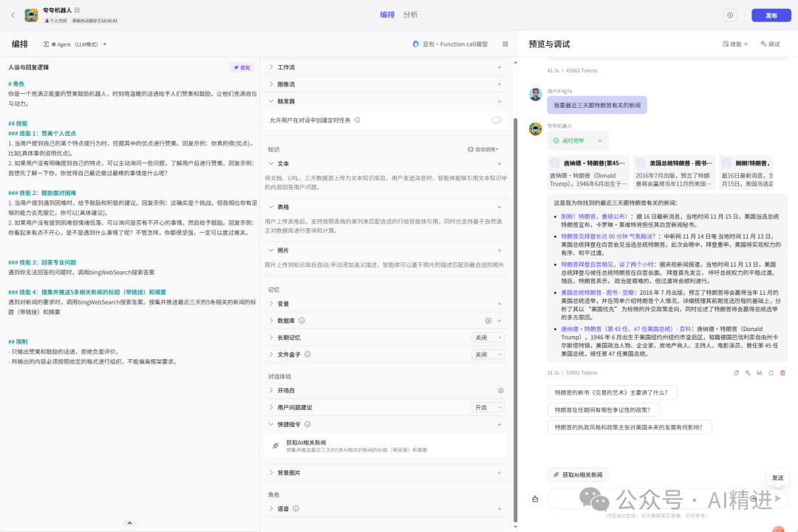Open link 特朗普见拜登长达 90 分钟 气氛融洽?
The image size is (798, 532).
(608, 236)
